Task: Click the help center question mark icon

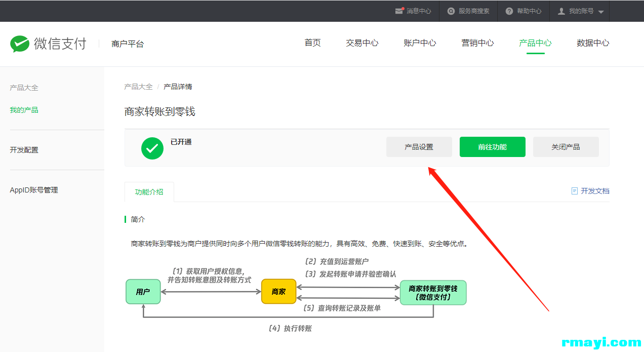Action: coord(509,11)
